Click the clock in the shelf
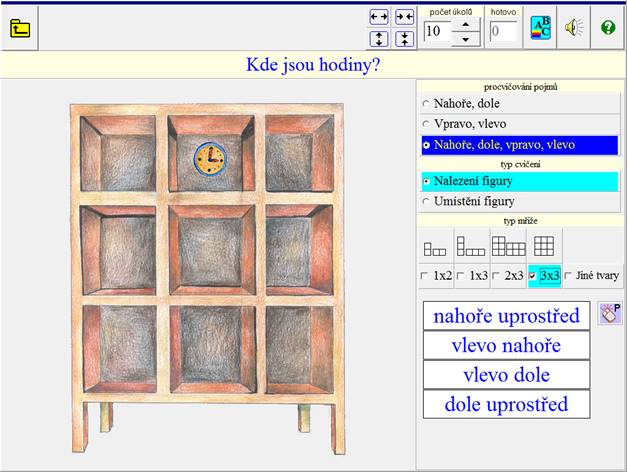 click(x=210, y=159)
